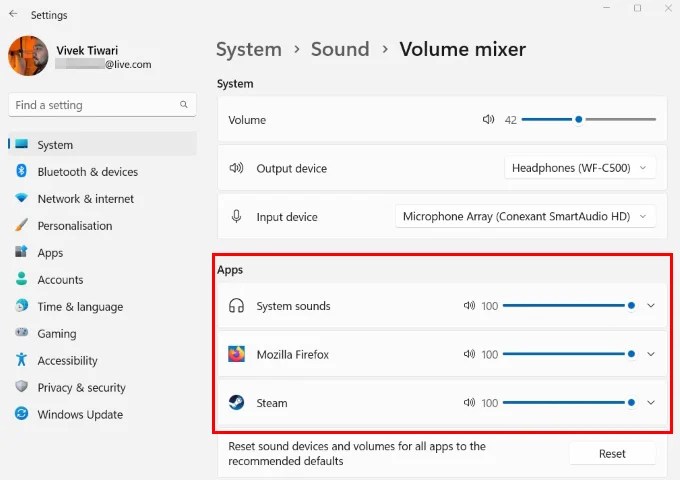
Task: Go back using the Settings back arrow
Action: coord(13,14)
